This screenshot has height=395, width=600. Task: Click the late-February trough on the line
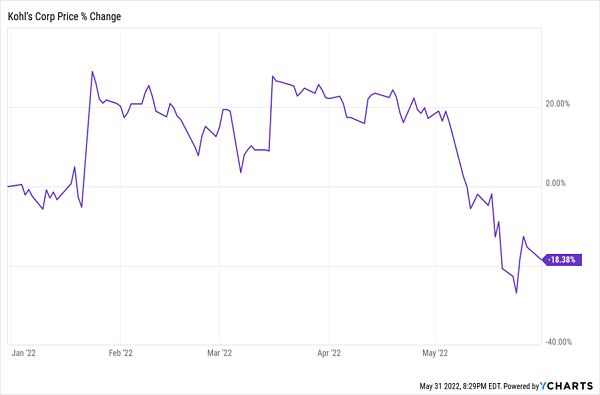198,155
